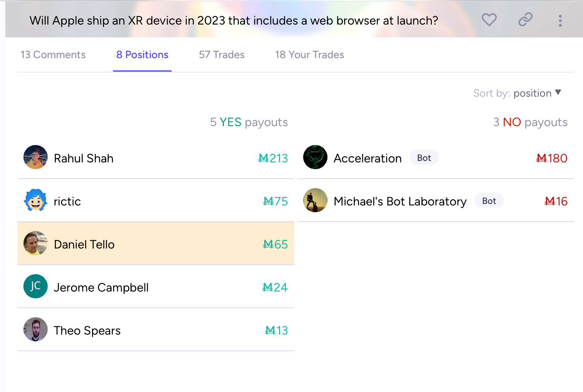Click the Bot badge next to Michael's Bot Laboratory

[489, 201]
